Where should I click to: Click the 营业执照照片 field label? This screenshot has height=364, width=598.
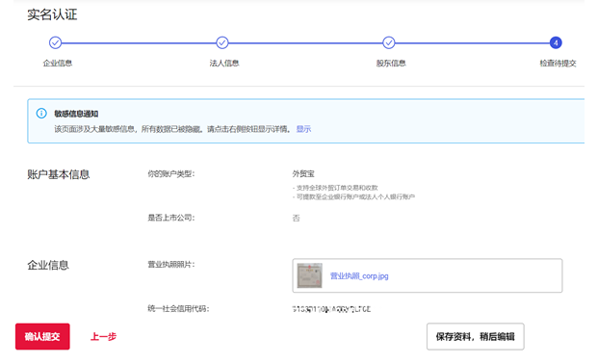tap(171, 265)
